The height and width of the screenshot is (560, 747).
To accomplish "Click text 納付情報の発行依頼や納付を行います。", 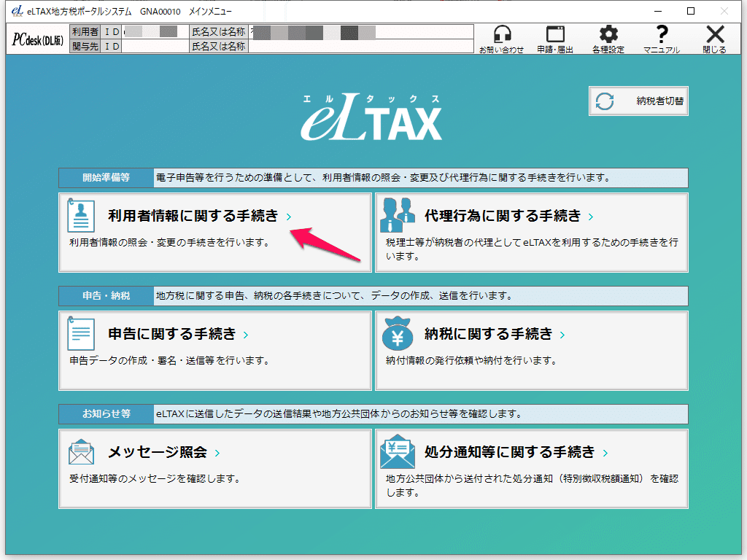I will [x=472, y=360].
